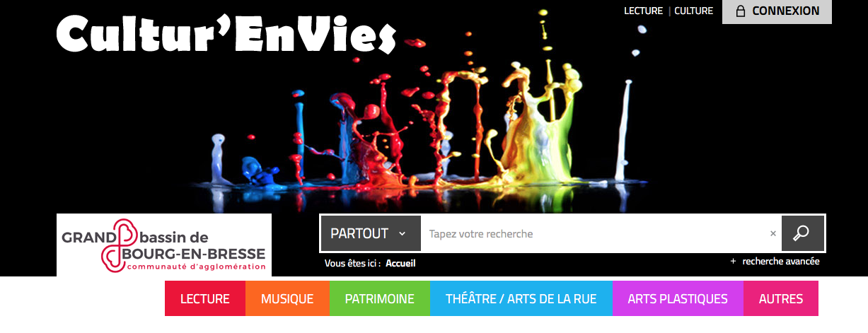Viewport: 868px width, 333px height.
Task: Select the CULTURE link in the top header
Action: pyautogui.click(x=693, y=11)
